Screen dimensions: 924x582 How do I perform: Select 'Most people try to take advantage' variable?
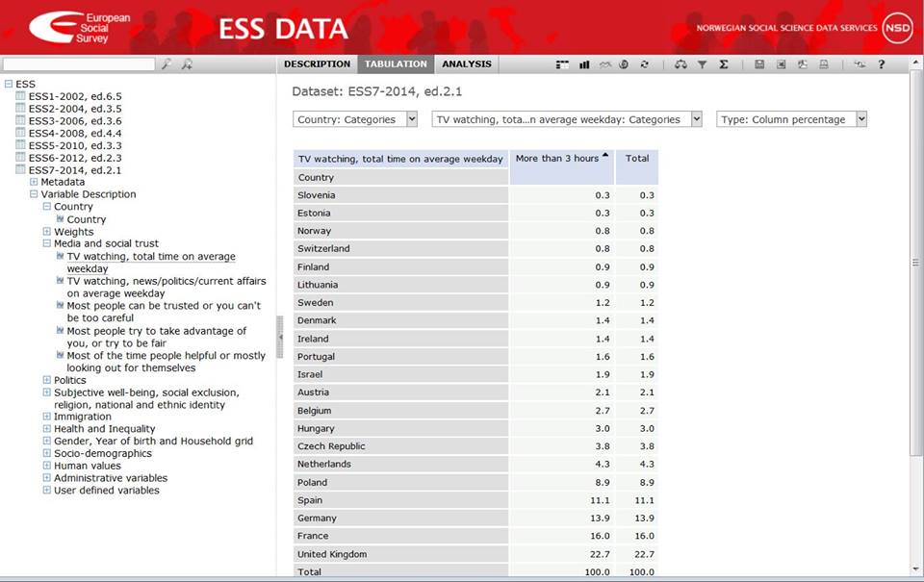pyautogui.click(x=156, y=337)
